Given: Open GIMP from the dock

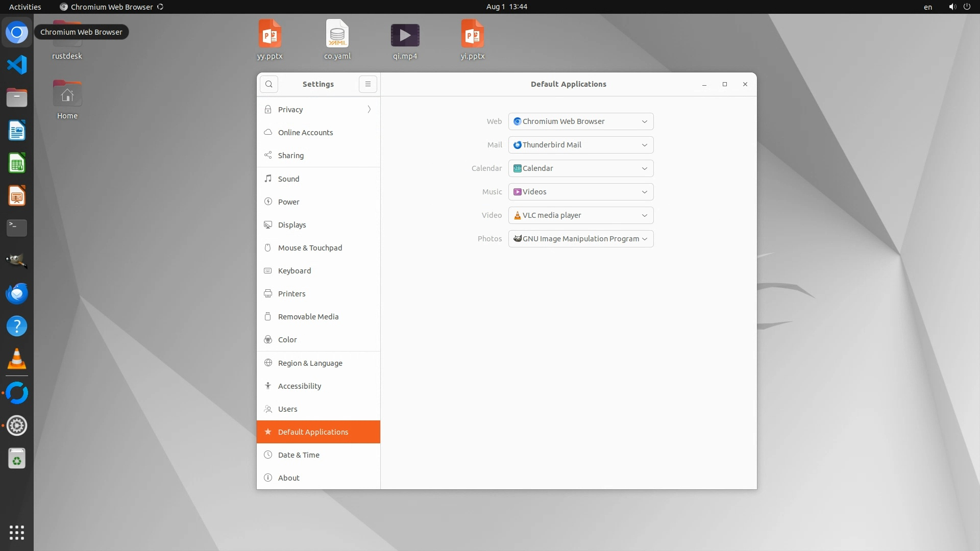Looking at the screenshot, I should (17, 261).
